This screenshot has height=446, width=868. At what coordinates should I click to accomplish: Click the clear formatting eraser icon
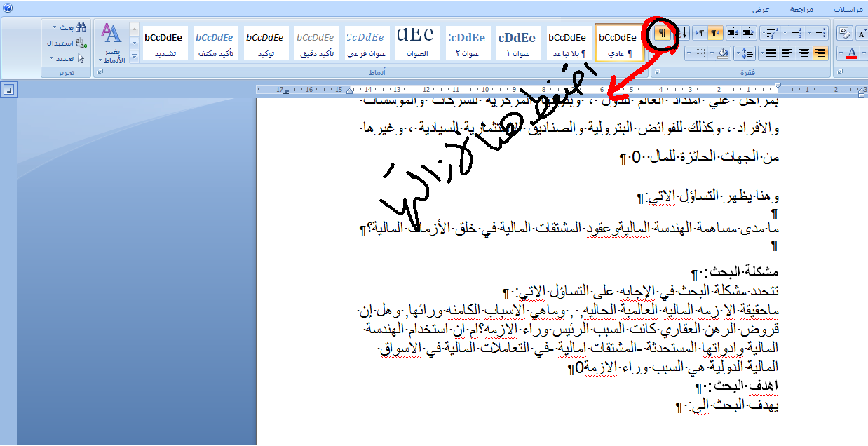[844, 33]
